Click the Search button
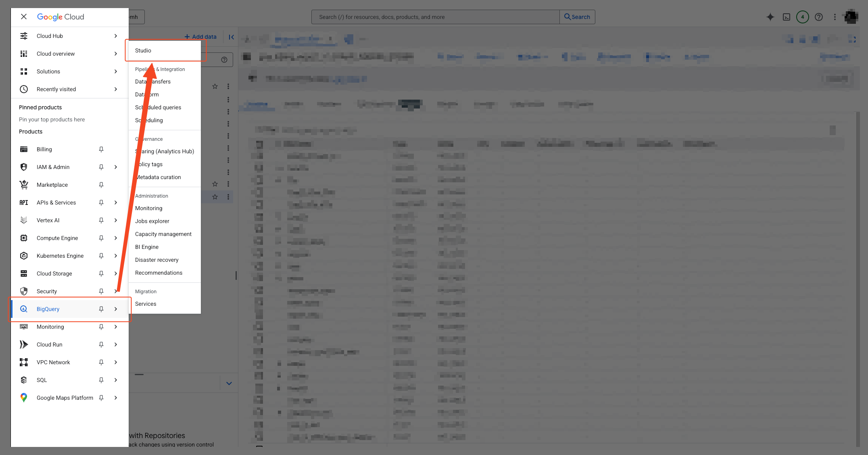The width and height of the screenshot is (868, 455). pos(577,17)
